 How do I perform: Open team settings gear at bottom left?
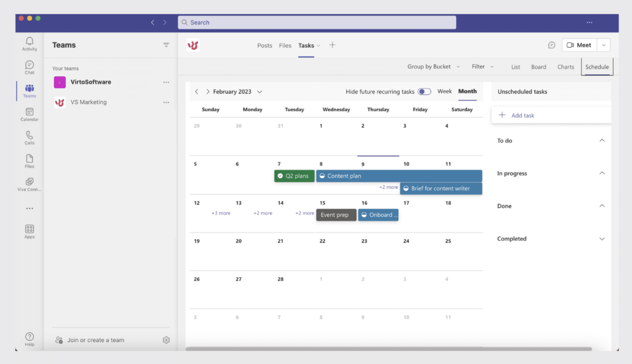pos(166,340)
